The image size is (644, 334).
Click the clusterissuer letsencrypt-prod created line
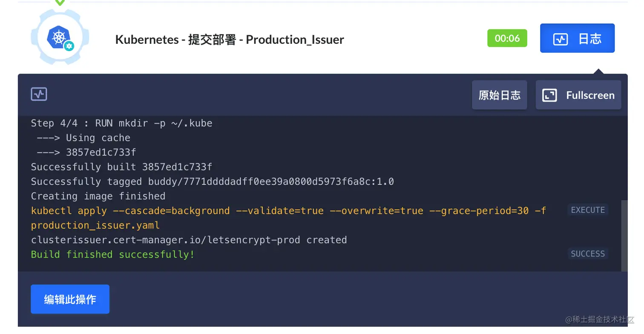click(x=189, y=240)
